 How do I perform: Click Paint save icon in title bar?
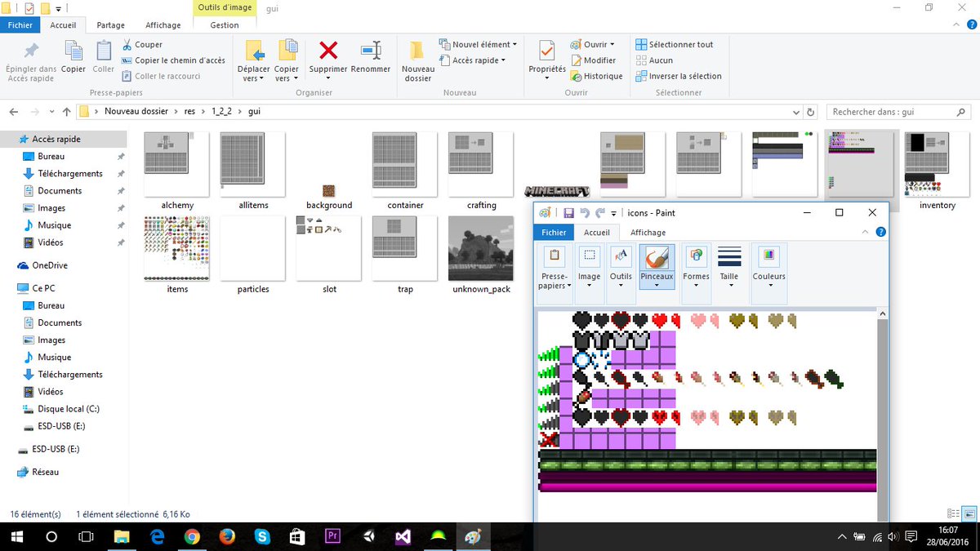pyautogui.click(x=568, y=213)
